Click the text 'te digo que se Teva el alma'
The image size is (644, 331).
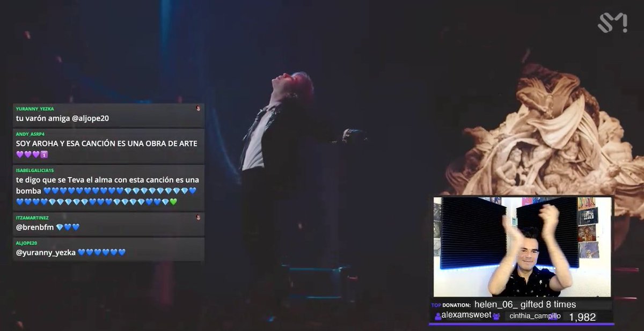click(x=64, y=180)
